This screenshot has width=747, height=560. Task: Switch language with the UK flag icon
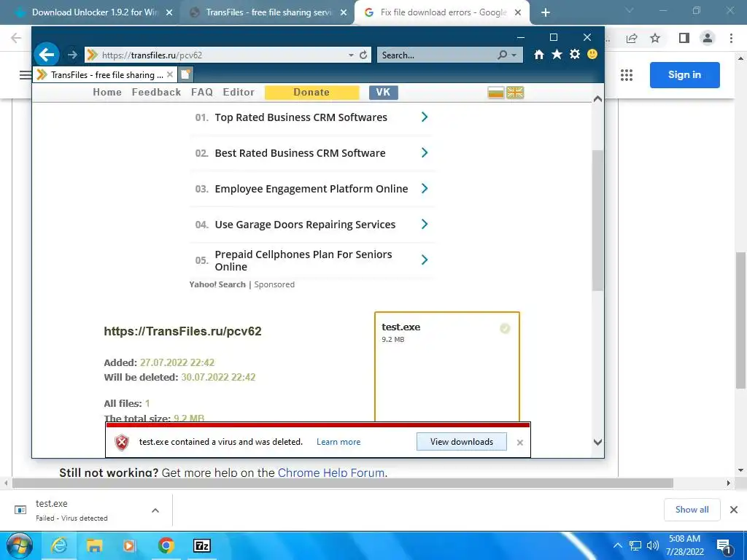pos(515,93)
